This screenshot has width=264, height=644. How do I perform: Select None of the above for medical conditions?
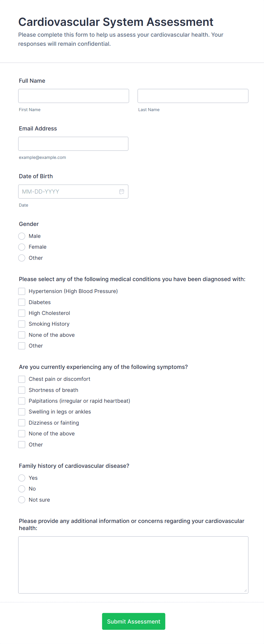point(22,335)
